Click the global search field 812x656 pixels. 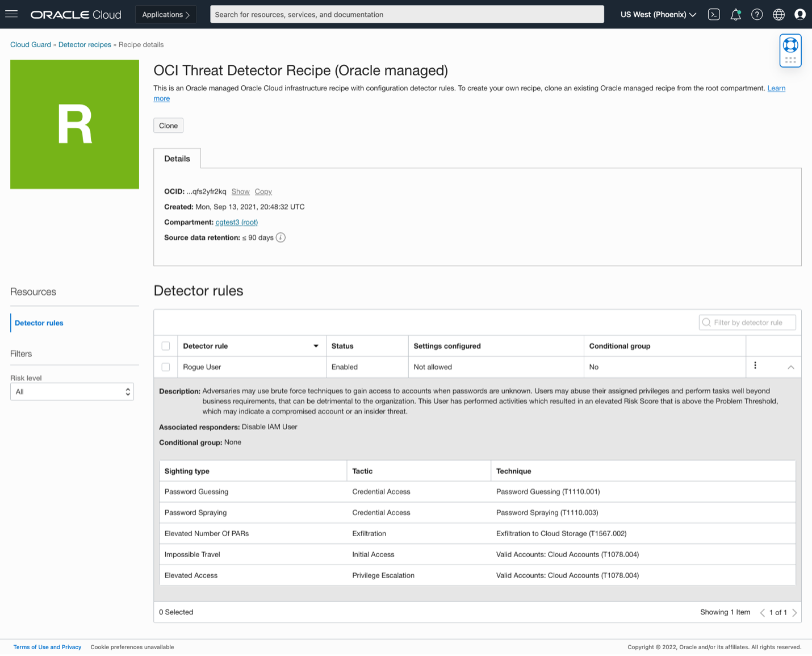(407, 15)
